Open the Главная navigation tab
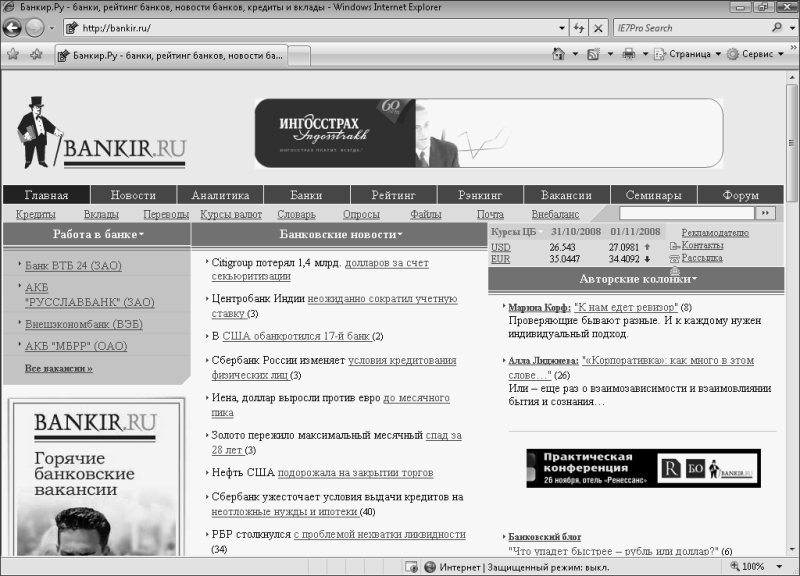The image size is (800, 576). coord(46,195)
